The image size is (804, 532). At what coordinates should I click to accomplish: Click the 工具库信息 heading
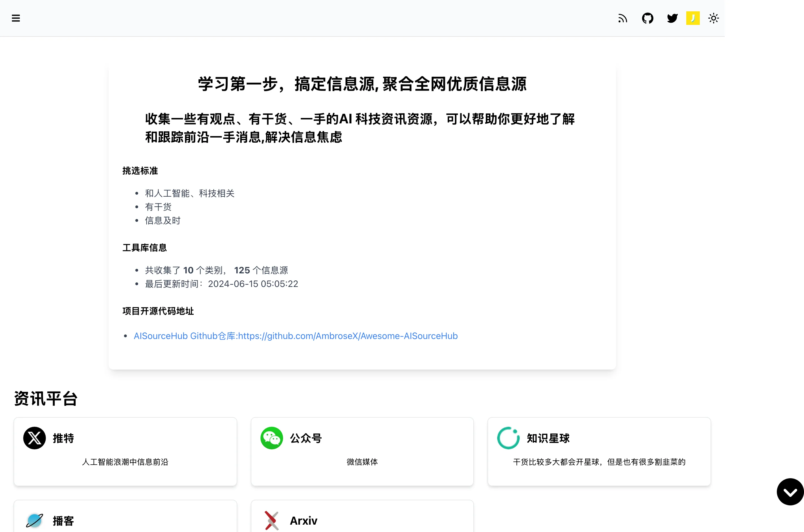145,248
